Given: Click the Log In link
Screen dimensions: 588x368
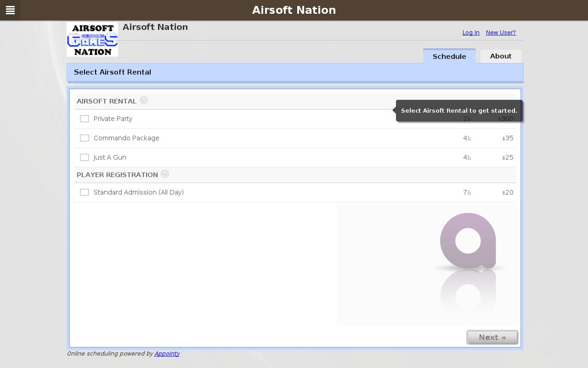Looking at the screenshot, I should point(471,33).
